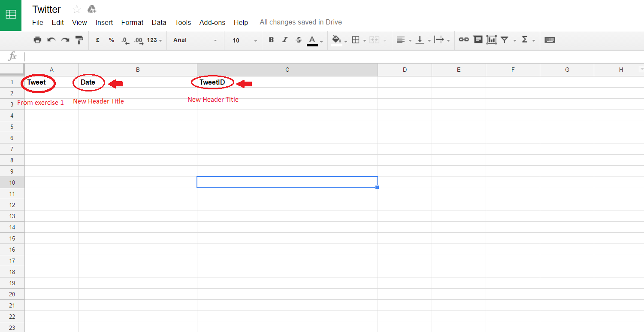This screenshot has width=644, height=332.
Task: Toggle Strikethrough formatting
Action: [x=299, y=40]
